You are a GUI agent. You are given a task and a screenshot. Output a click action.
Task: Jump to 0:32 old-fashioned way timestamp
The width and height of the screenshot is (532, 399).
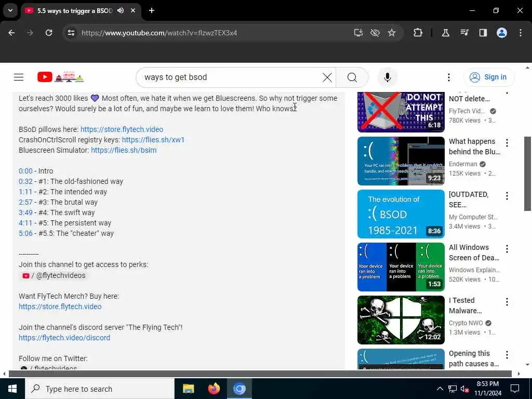pyautogui.click(x=25, y=181)
